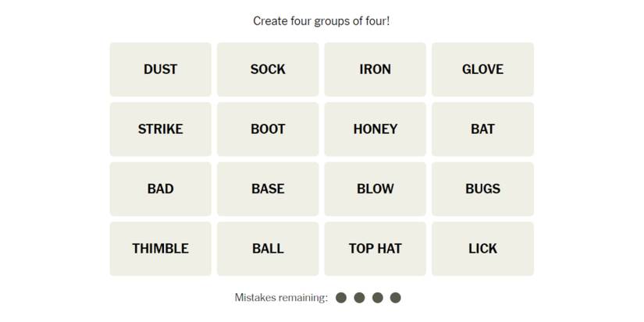This screenshot has height=322, width=644.
Task: Select the BAD word tile
Action: 160,189
